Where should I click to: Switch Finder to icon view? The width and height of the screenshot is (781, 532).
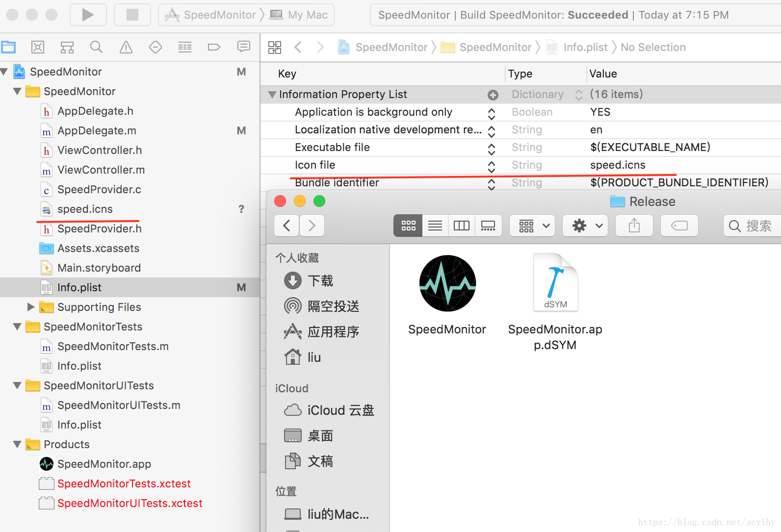[408, 226]
